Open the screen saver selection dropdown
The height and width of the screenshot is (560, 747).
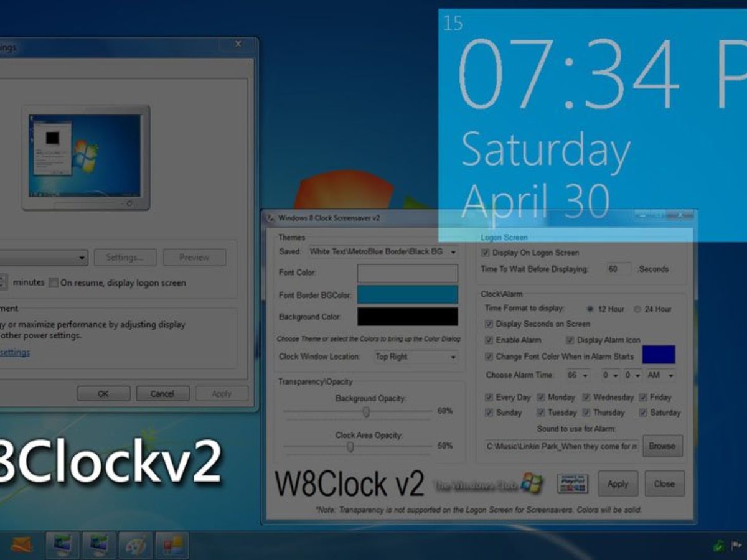coord(42,257)
